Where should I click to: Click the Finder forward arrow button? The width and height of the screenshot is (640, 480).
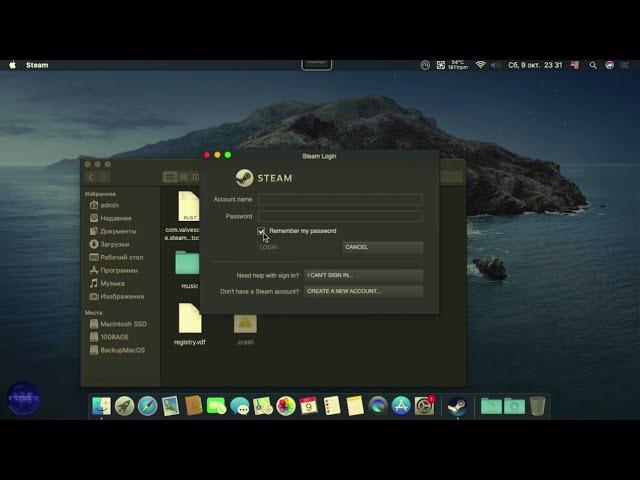(x=103, y=177)
